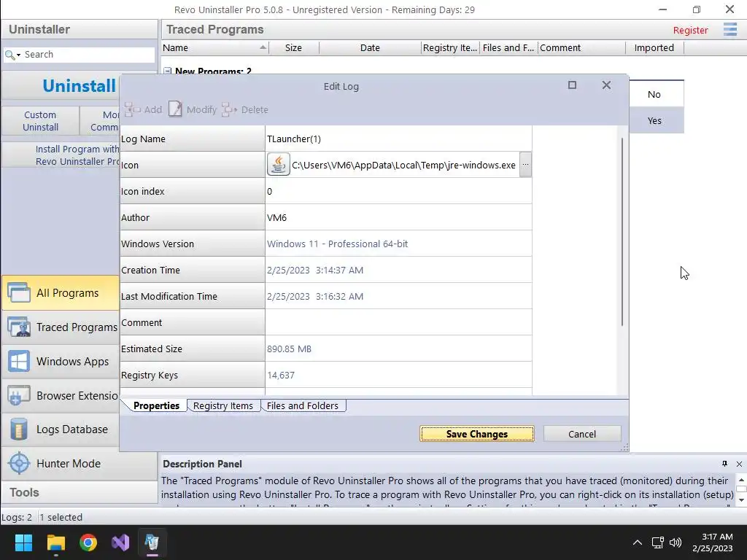This screenshot has height=560, width=747.
Task: Open volume tray icon
Action: pyautogui.click(x=676, y=542)
